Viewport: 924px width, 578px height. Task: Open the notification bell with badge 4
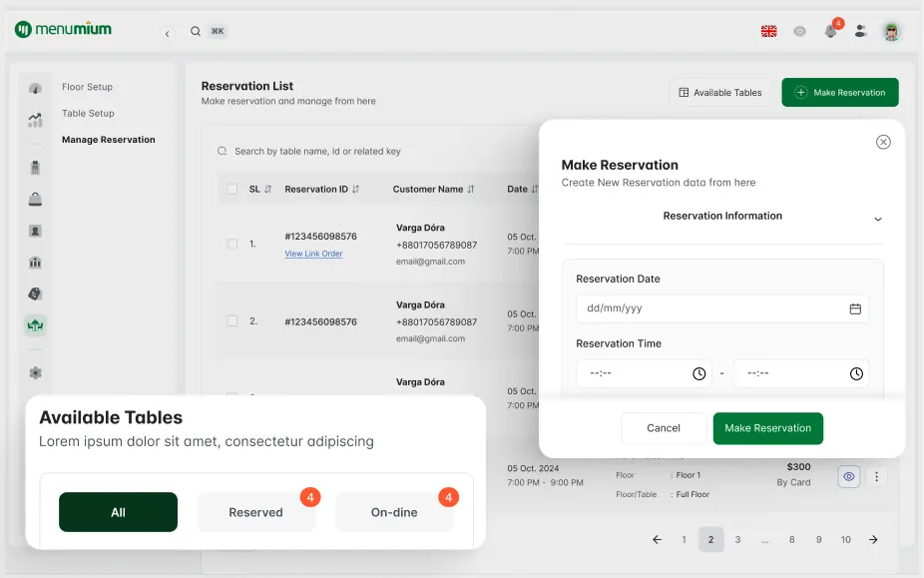point(830,31)
